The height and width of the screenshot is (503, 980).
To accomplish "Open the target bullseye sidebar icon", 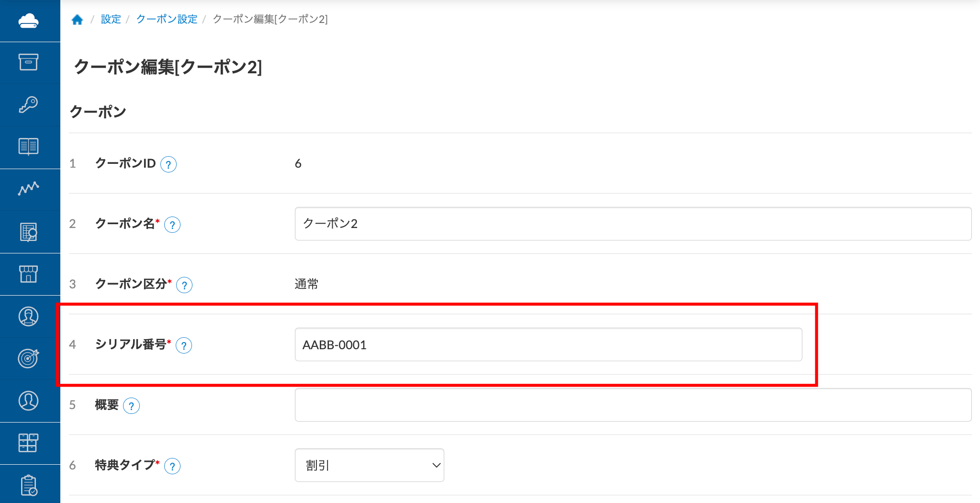I will coord(28,358).
